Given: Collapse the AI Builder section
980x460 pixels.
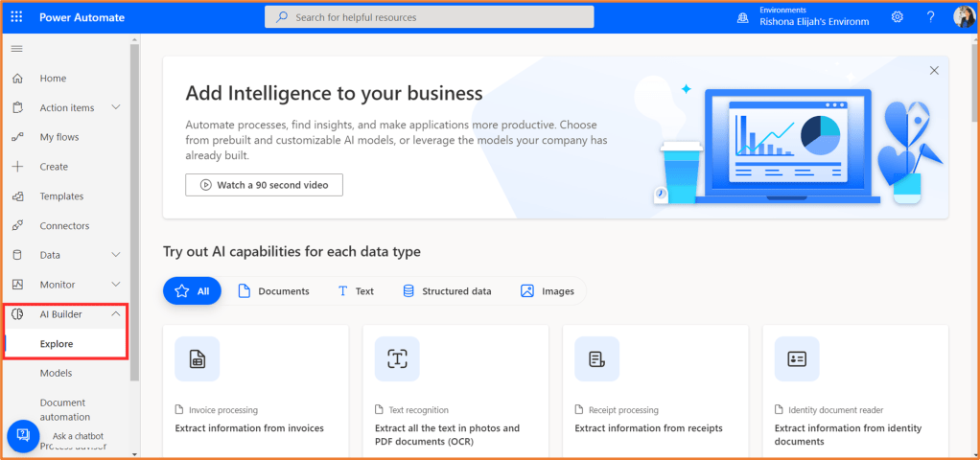Looking at the screenshot, I should click(116, 314).
